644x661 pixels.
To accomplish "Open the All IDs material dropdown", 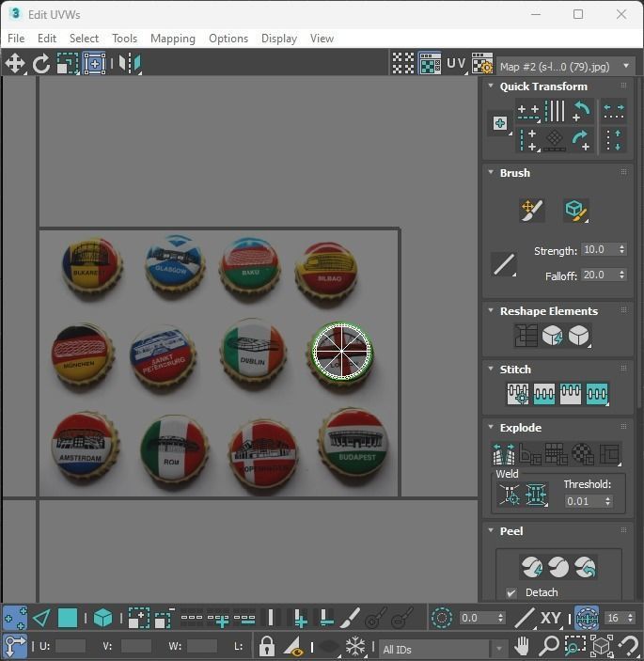I will click(x=442, y=649).
